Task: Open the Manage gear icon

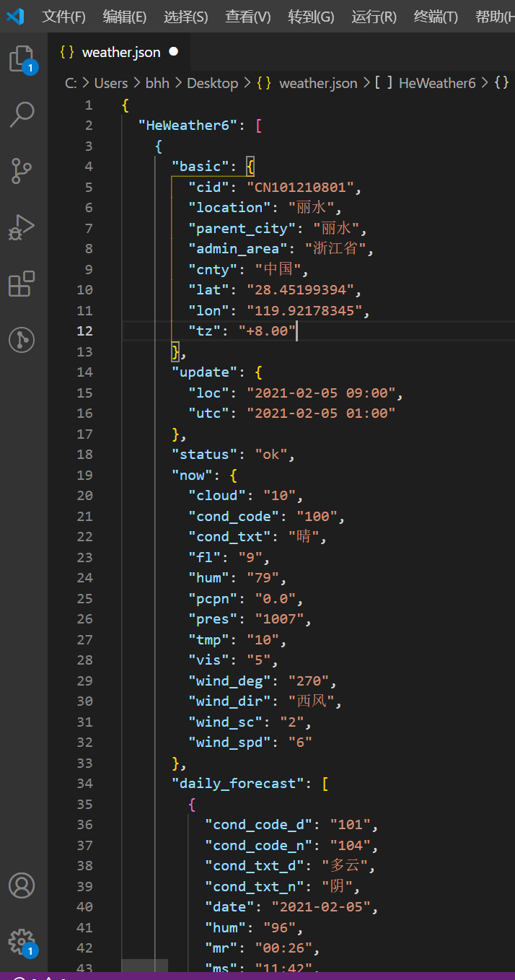Action: (22, 941)
